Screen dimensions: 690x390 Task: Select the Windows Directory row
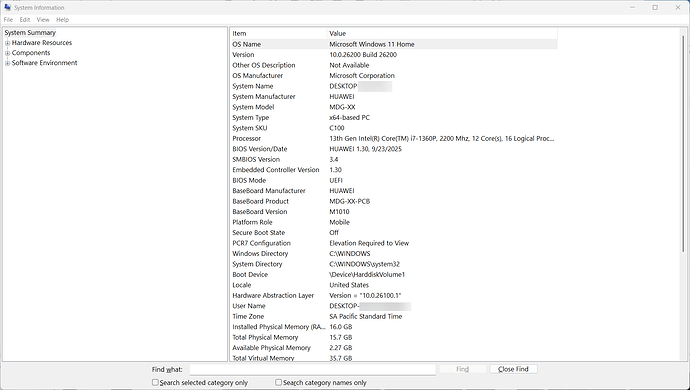click(394, 254)
